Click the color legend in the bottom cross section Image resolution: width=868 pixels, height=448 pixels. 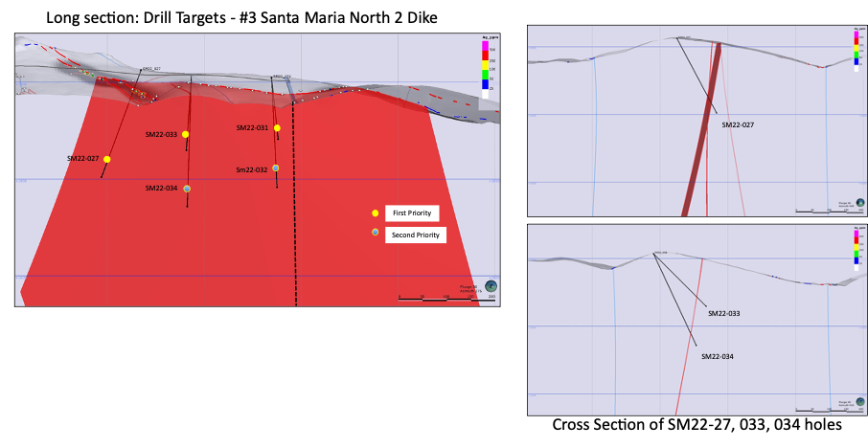pyautogui.click(x=857, y=249)
